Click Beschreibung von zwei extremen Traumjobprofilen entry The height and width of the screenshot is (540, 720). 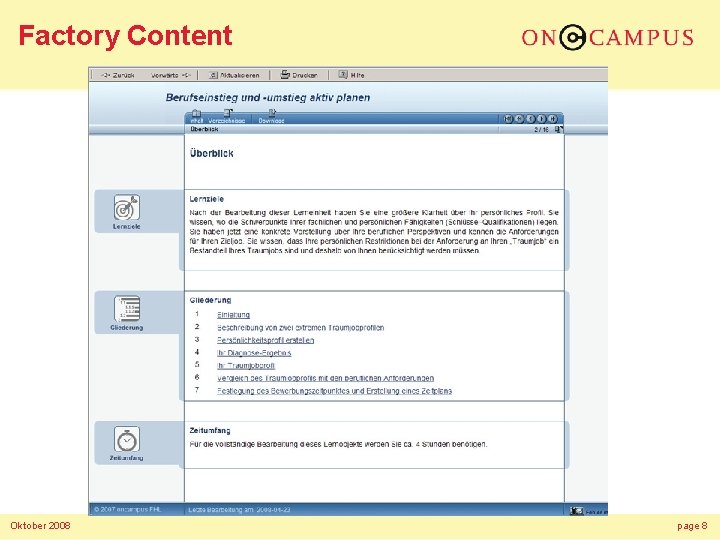(x=300, y=328)
